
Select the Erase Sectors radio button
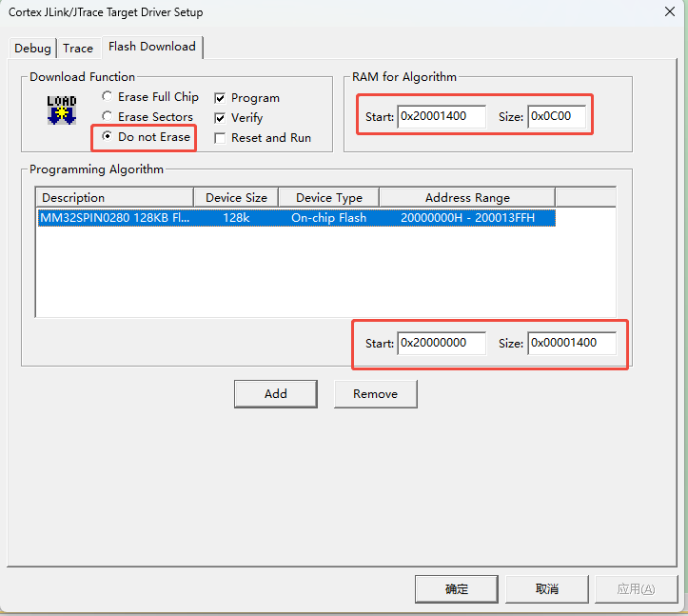(x=108, y=117)
